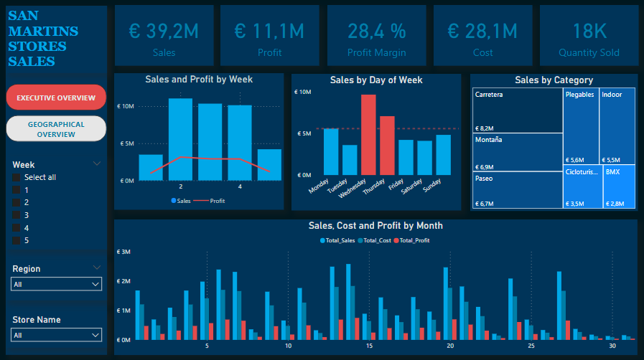Screen dimensions: 644x360
Task: Collapse the Week slicer chevron
Action: point(97,164)
